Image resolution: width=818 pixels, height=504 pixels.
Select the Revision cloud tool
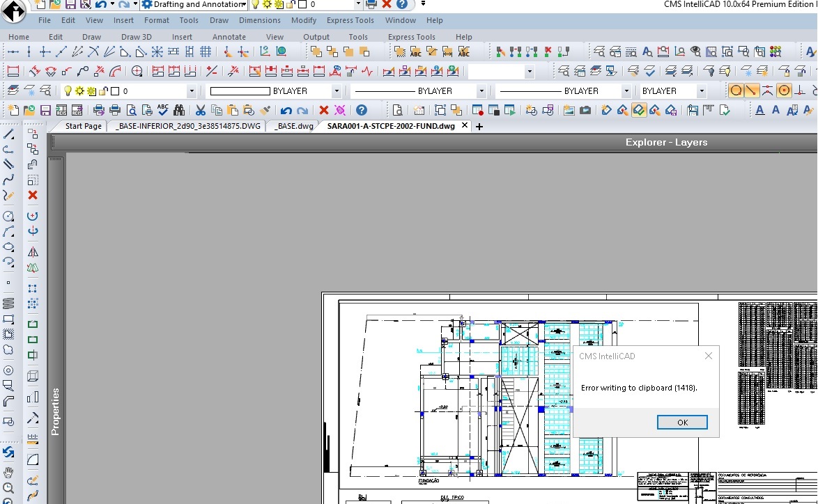(9, 349)
